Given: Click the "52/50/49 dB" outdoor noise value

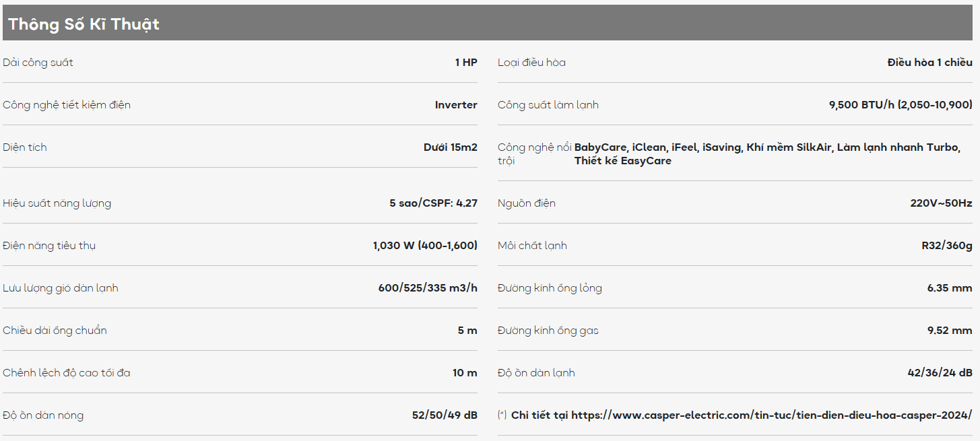Looking at the screenshot, I should coord(445,415).
